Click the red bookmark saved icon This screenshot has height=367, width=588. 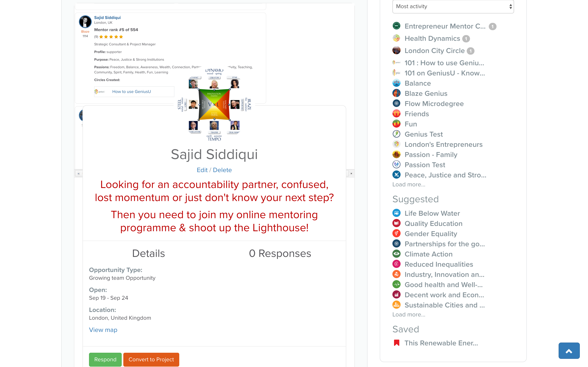click(396, 343)
